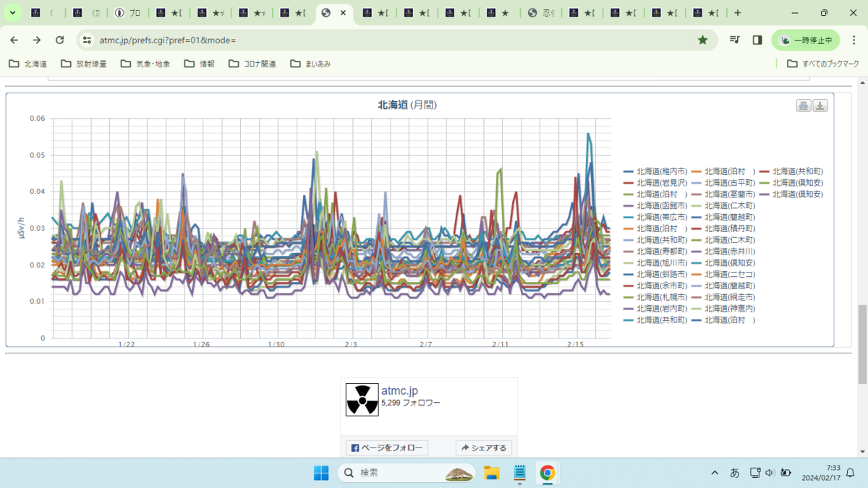Image resolution: width=868 pixels, height=488 pixels.
Task: Click the chart download icon
Action: coord(820,106)
